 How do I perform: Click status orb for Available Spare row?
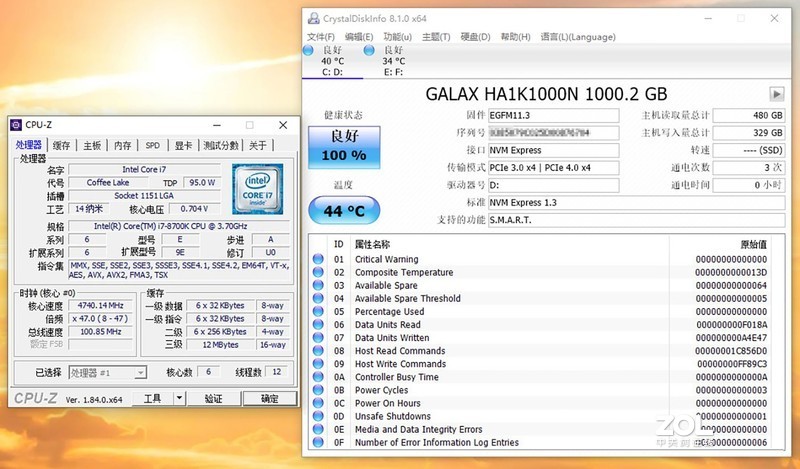pyautogui.click(x=318, y=285)
